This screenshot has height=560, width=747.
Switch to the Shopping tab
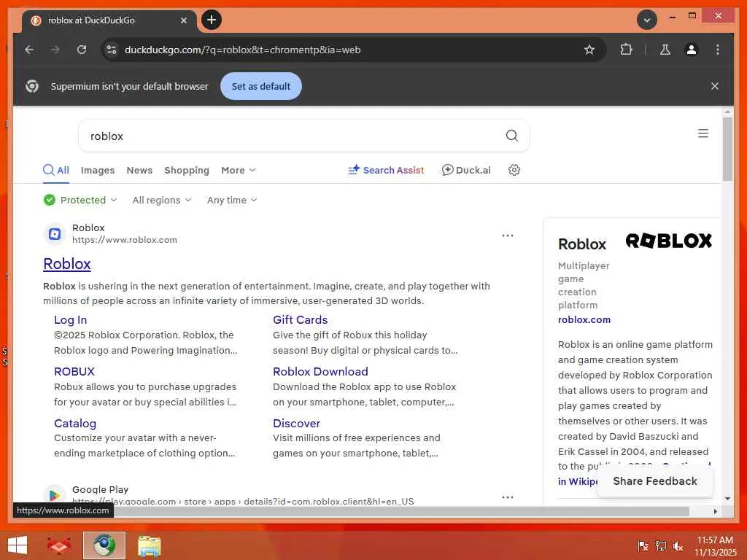coord(187,170)
